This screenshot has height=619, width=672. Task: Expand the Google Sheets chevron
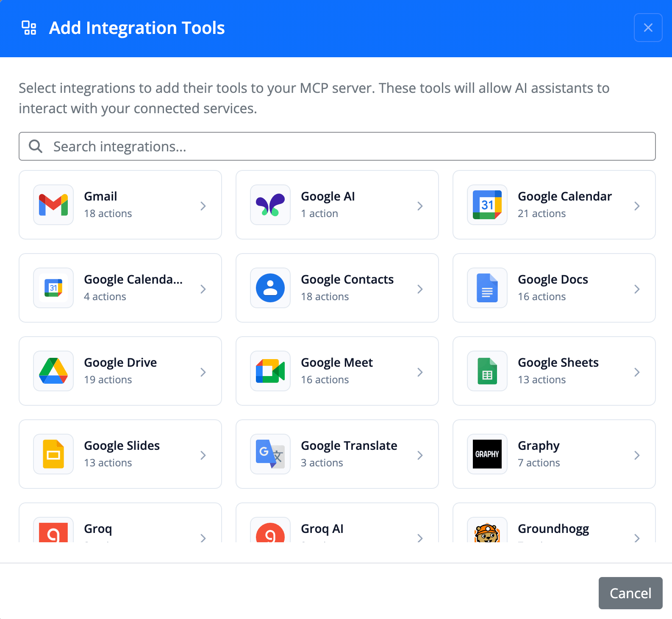(637, 372)
